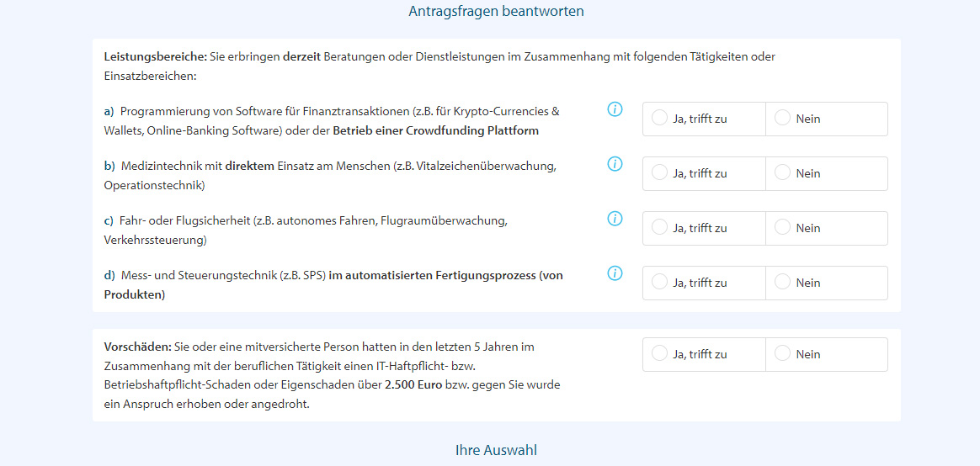This screenshot has width=980, height=466.
Task: Select 'Ja, trifft zu' for Vorschäden
Action: pyautogui.click(x=704, y=354)
